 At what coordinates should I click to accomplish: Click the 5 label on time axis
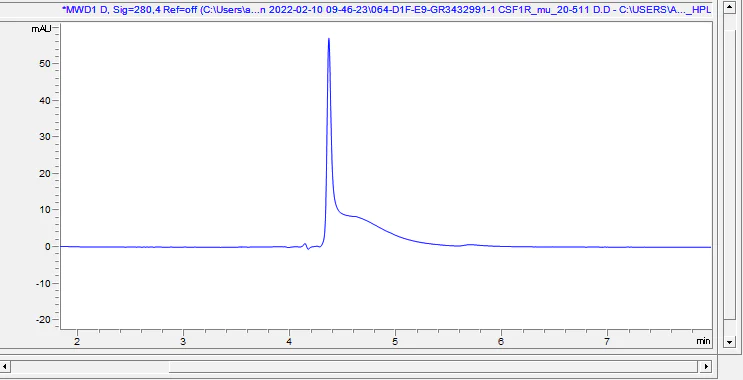(395, 341)
